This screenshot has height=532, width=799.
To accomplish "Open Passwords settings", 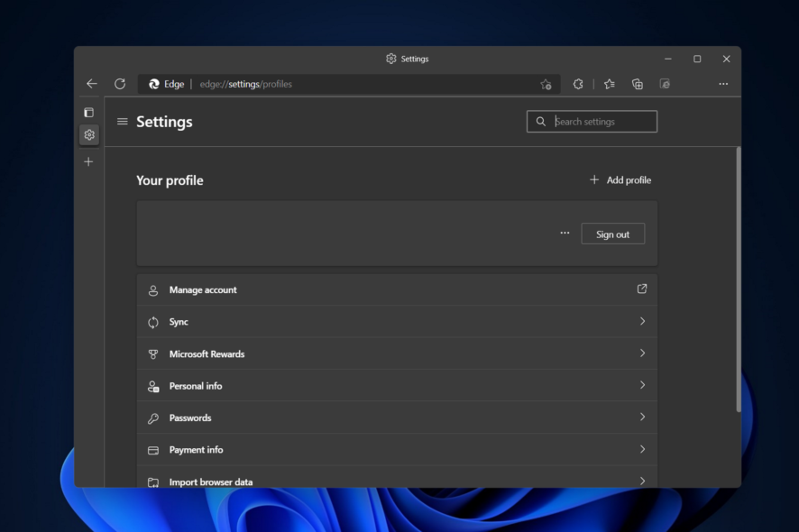I will [397, 417].
